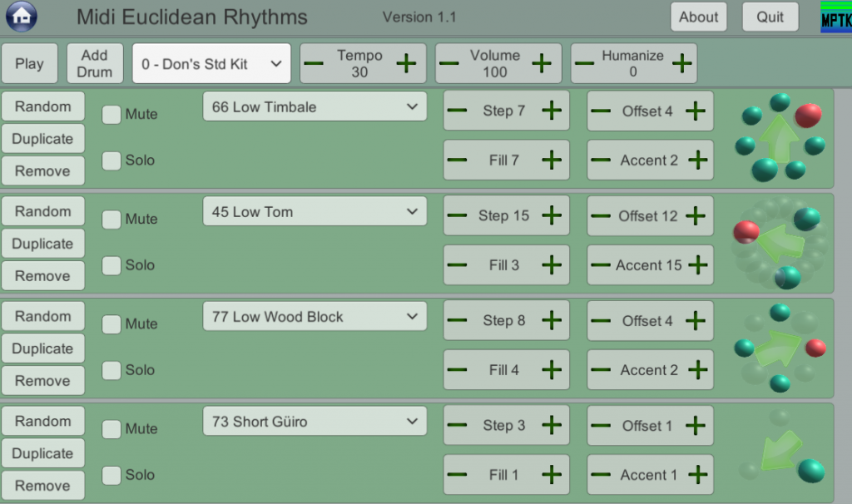Click the home icon
Screen dimensions: 852x504
[22, 17]
